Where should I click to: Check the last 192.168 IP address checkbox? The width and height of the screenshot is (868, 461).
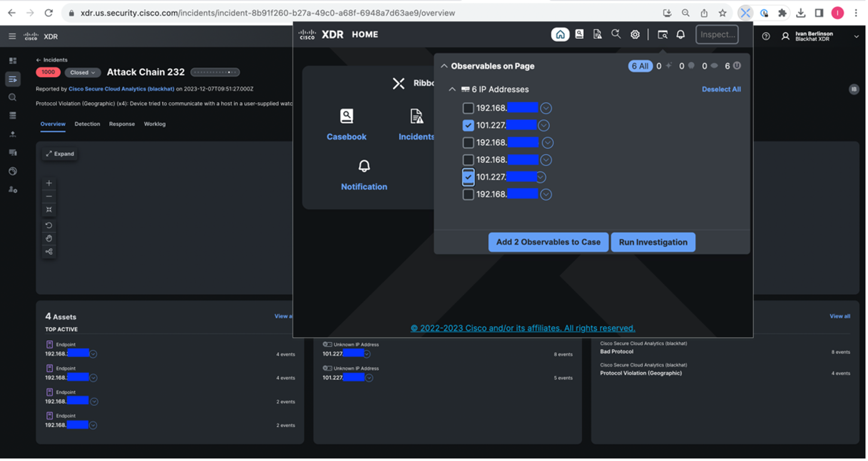click(x=469, y=195)
